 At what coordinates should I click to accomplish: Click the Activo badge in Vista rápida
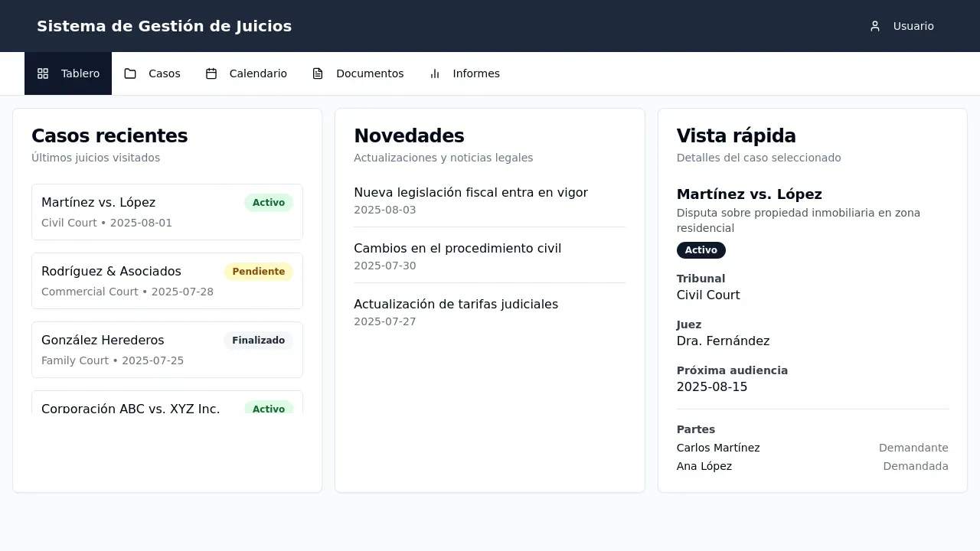click(x=701, y=249)
